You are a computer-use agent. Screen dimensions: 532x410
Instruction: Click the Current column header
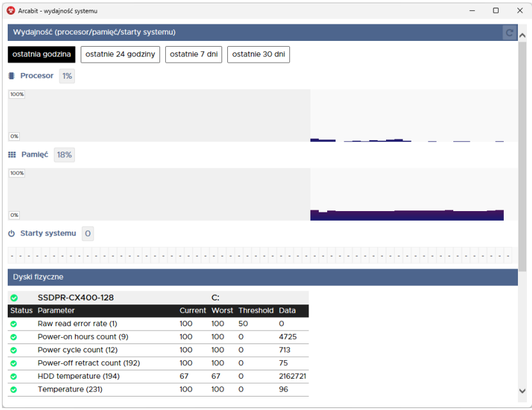[x=193, y=311]
